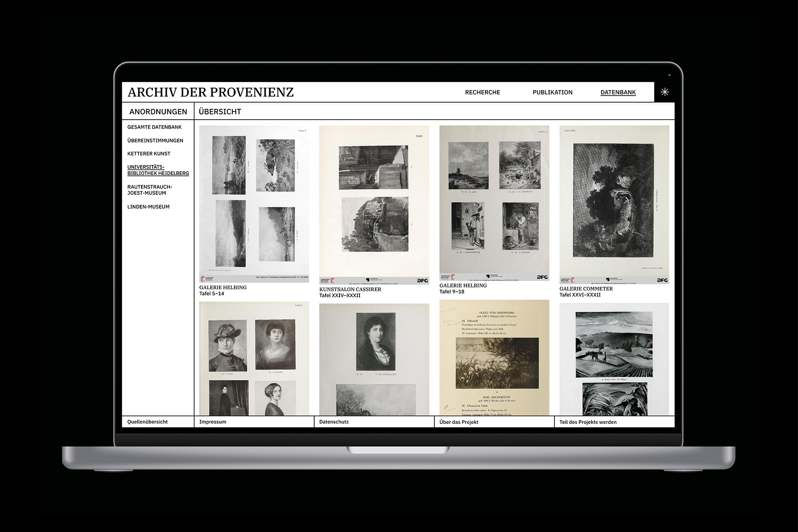Choose KETTERER KUNST in sidebar
The width and height of the screenshot is (798, 532).
(x=149, y=154)
